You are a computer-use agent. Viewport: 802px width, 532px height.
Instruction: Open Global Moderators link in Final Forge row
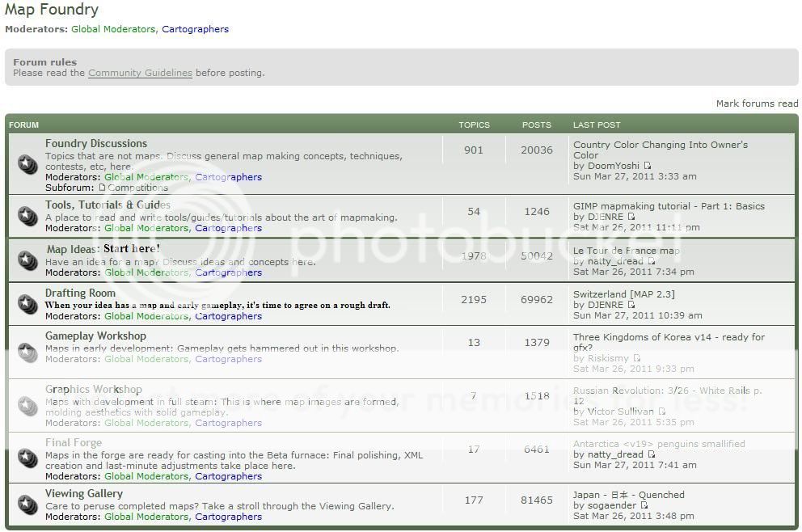point(146,476)
